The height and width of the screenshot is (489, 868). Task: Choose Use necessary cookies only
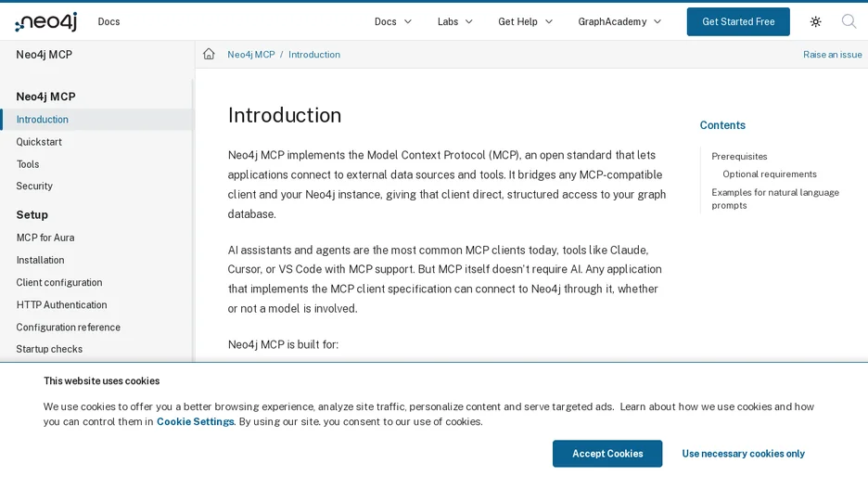tap(743, 454)
